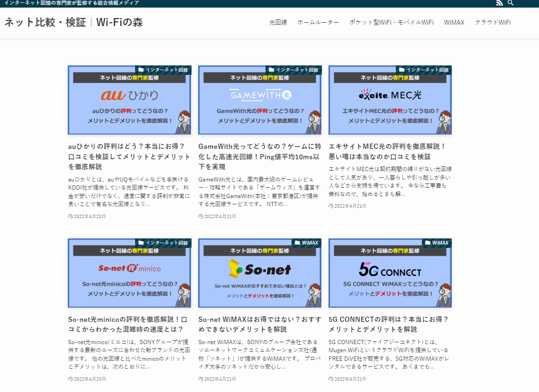Open the So-net光 minico article thumbnail
The width and height of the screenshot is (539, 392).
(x=129, y=273)
